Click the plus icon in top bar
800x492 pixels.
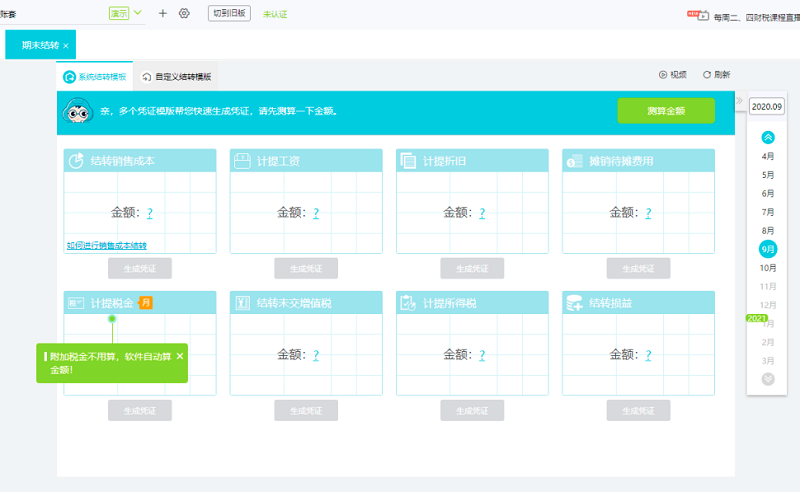162,13
